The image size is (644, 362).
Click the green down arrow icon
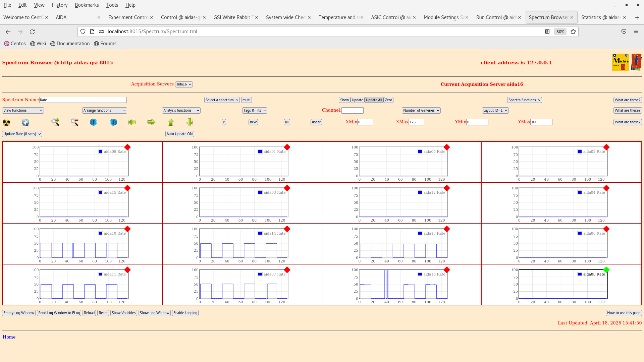pyautogui.click(x=190, y=122)
